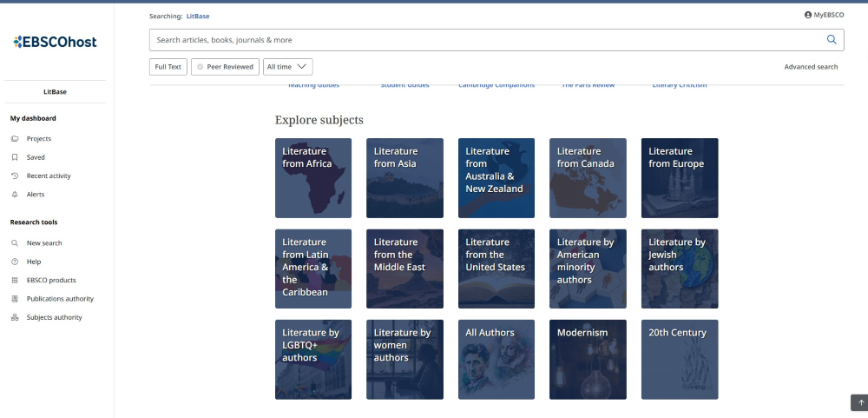Click the Alerts bell icon
Screen dimensions: 868x418
(15, 195)
